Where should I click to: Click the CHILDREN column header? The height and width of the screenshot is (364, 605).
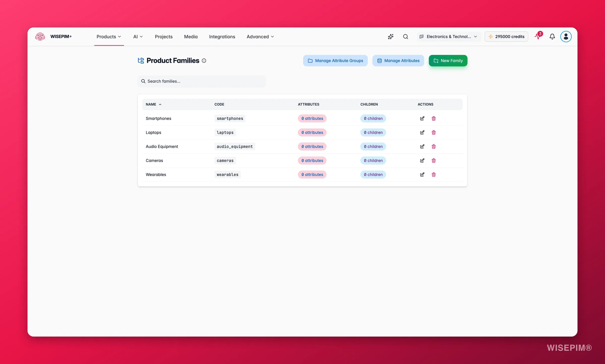click(x=369, y=104)
